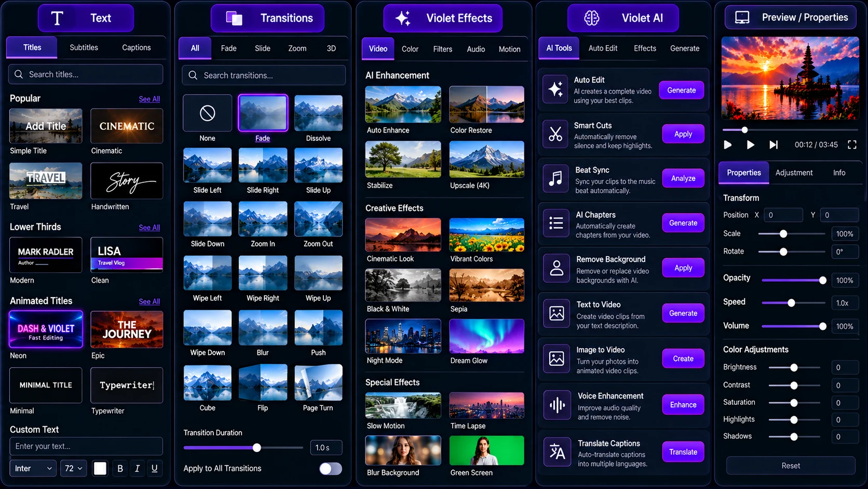868x489 pixels.
Task: Toggle underline text formatting
Action: (154, 468)
